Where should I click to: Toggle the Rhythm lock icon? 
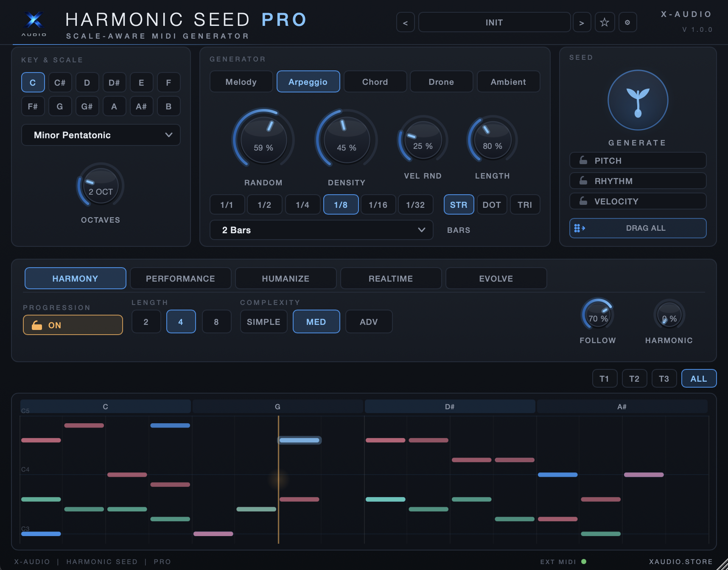point(583,181)
